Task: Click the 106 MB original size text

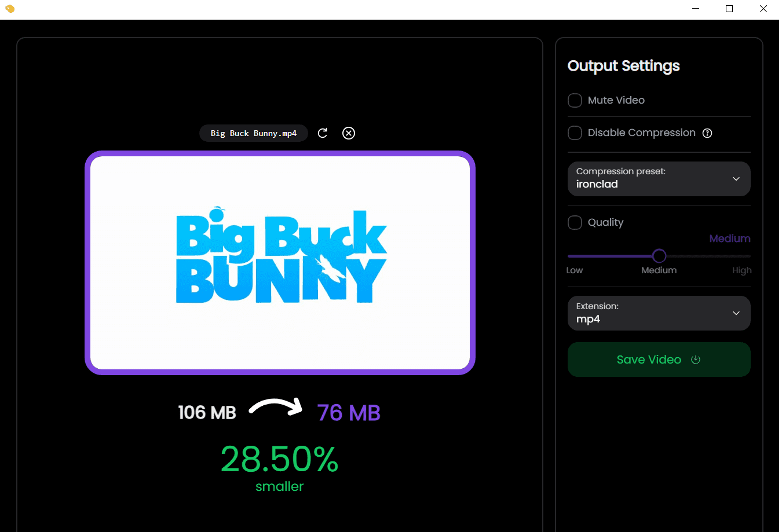Action: (207, 412)
